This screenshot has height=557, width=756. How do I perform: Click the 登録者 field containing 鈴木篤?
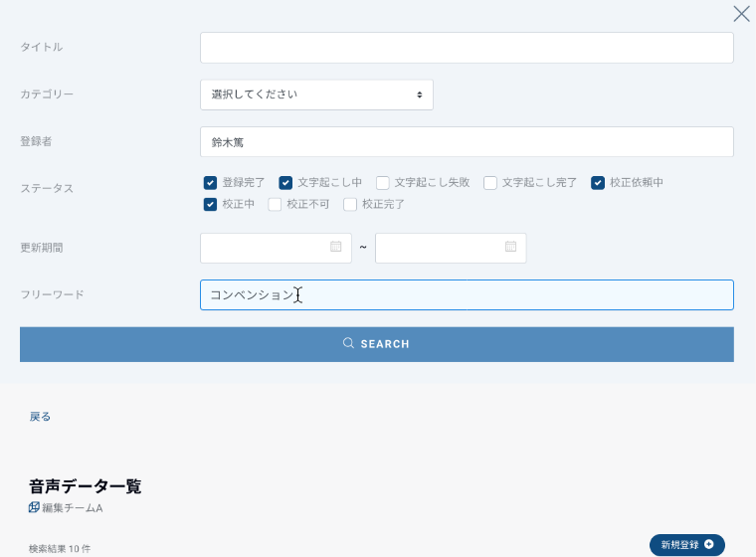(x=467, y=142)
